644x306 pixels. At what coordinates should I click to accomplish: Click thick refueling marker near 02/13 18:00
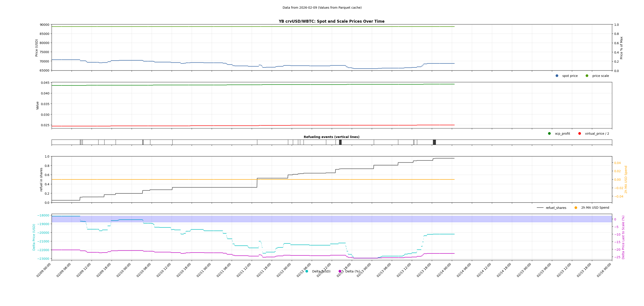coord(434,142)
